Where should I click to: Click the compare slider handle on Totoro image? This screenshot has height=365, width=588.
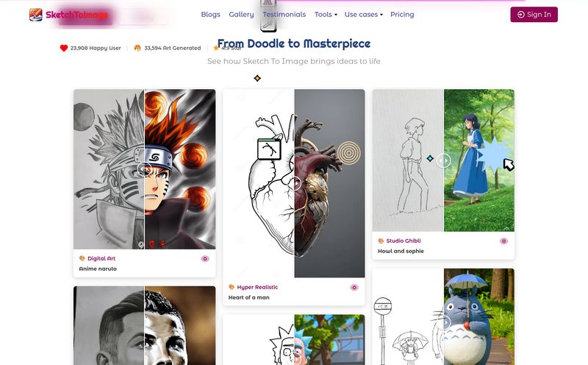point(444,323)
